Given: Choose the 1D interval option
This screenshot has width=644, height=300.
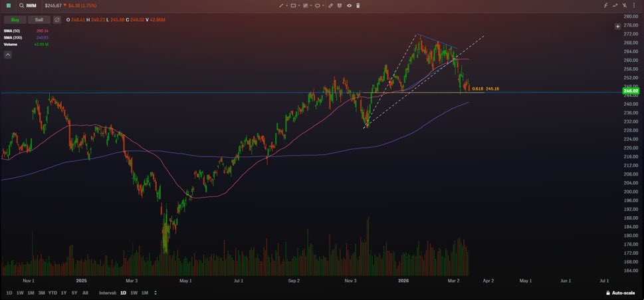Looking at the screenshot, I should pos(123,293).
